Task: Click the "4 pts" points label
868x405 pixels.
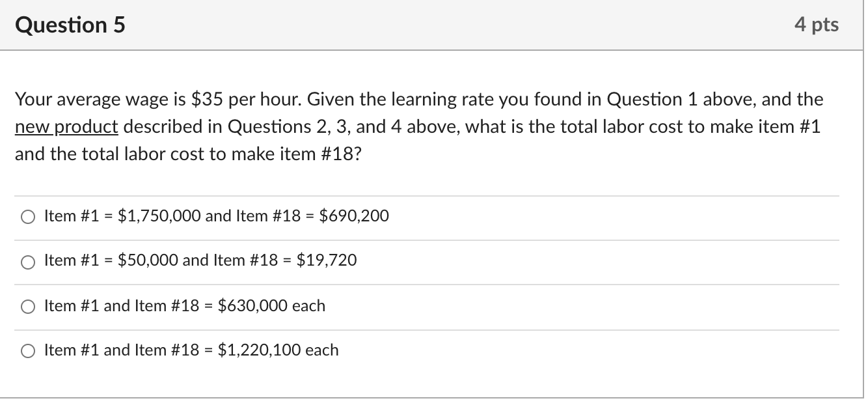Action: (x=817, y=25)
